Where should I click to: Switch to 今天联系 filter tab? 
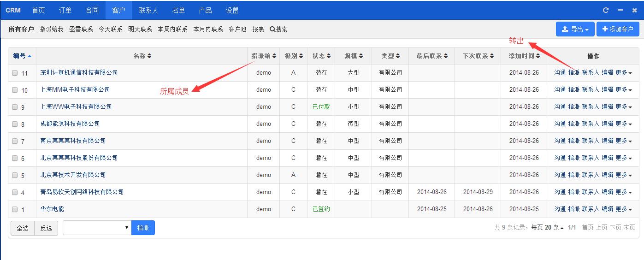click(x=111, y=29)
